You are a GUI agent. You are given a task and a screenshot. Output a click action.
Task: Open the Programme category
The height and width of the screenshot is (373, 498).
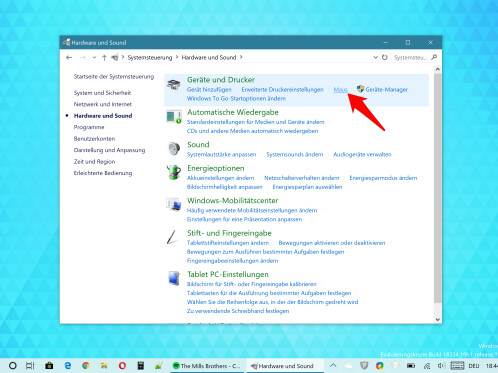(89, 127)
